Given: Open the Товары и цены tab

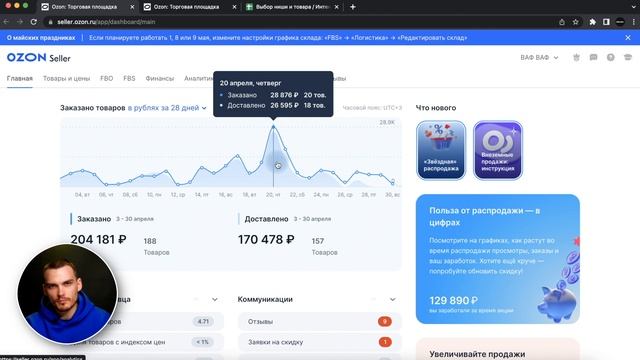Looking at the screenshot, I should (x=67, y=78).
